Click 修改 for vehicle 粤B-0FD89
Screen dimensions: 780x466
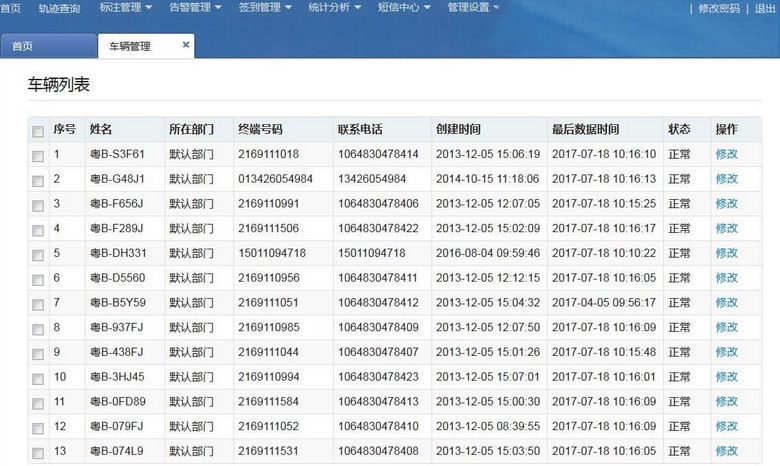click(x=726, y=401)
